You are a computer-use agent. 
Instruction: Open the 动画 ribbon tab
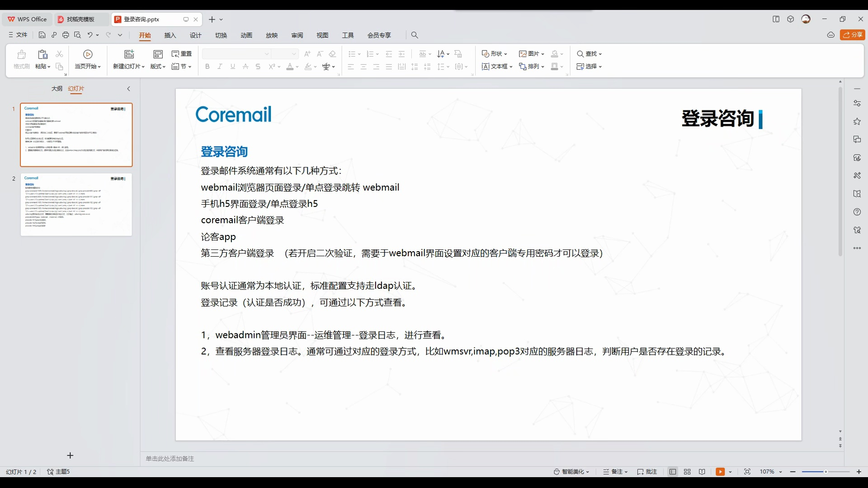(246, 35)
